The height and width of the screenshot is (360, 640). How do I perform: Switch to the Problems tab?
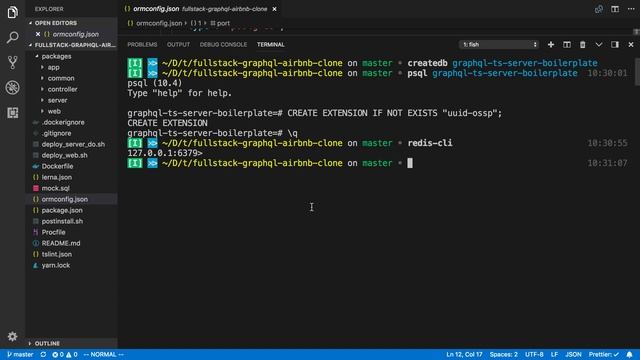pos(142,44)
